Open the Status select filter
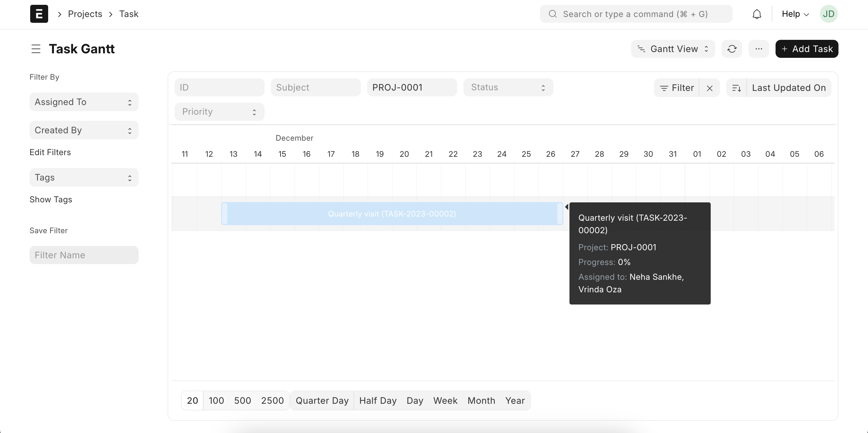Viewport: 868px width, 433px height. [x=508, y=87]
